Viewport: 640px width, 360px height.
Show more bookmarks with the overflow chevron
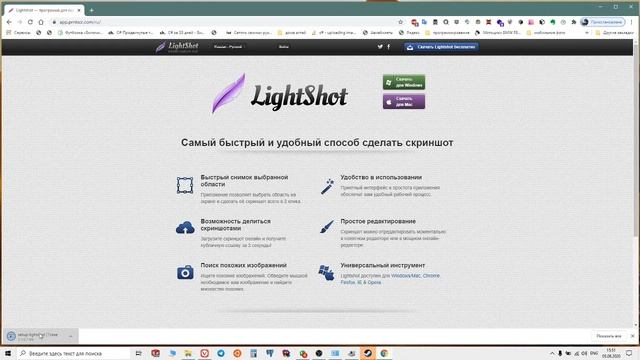pos(587,33)
